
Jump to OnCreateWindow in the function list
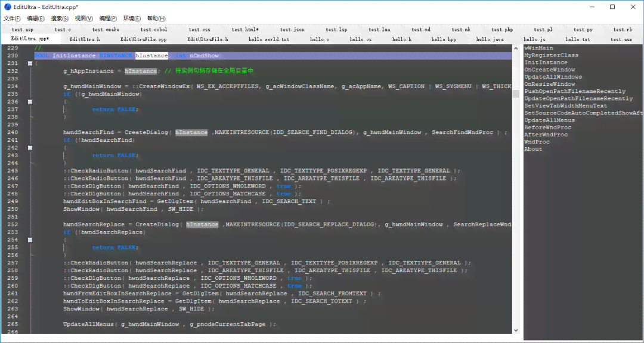(x=550, y=70)
